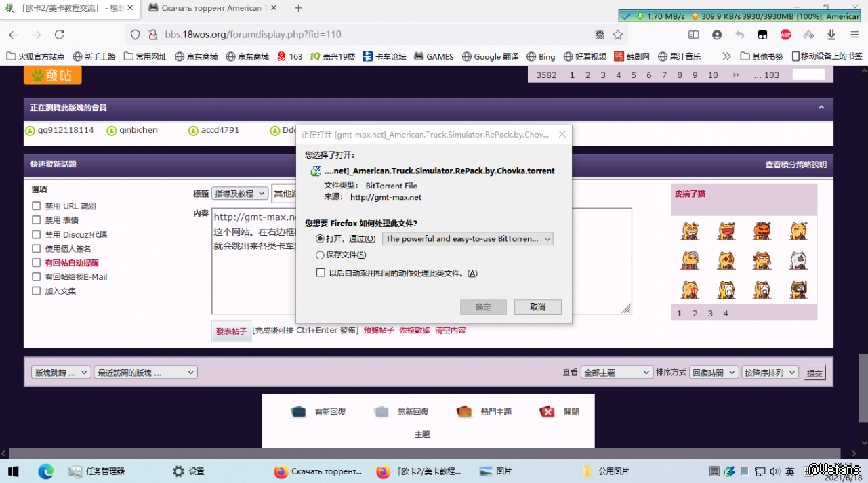Open the 指導及教程 title category dropdown
This screenshot has height=483, width=868.
240,194
